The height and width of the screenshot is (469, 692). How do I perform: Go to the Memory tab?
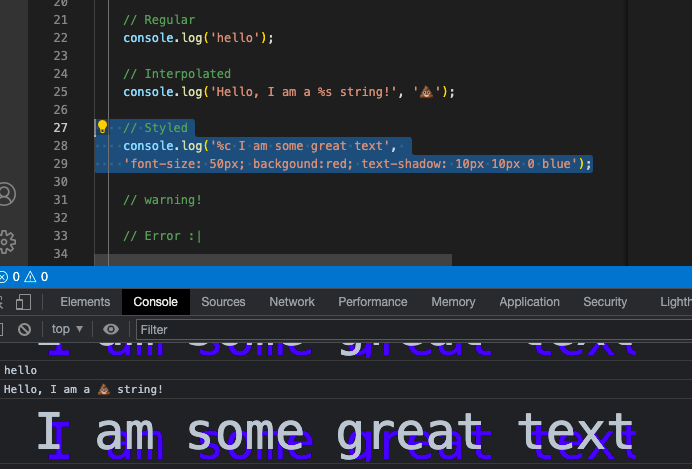[453, 302]
